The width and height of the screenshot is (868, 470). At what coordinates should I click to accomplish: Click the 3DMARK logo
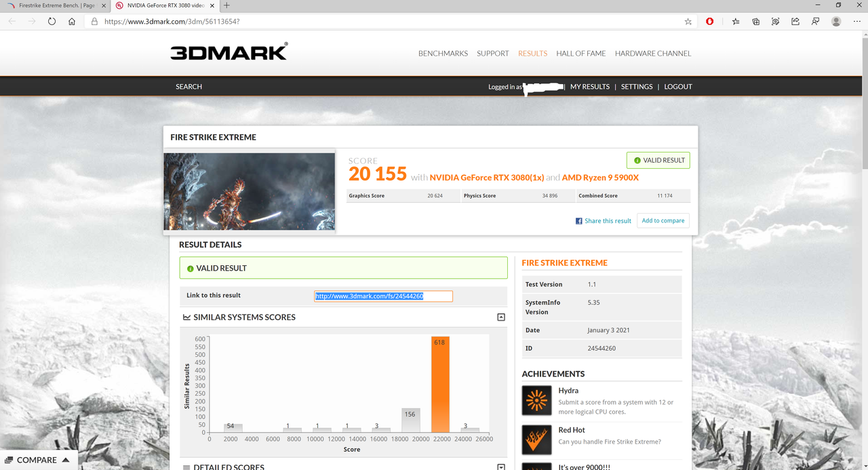[229, 52]
